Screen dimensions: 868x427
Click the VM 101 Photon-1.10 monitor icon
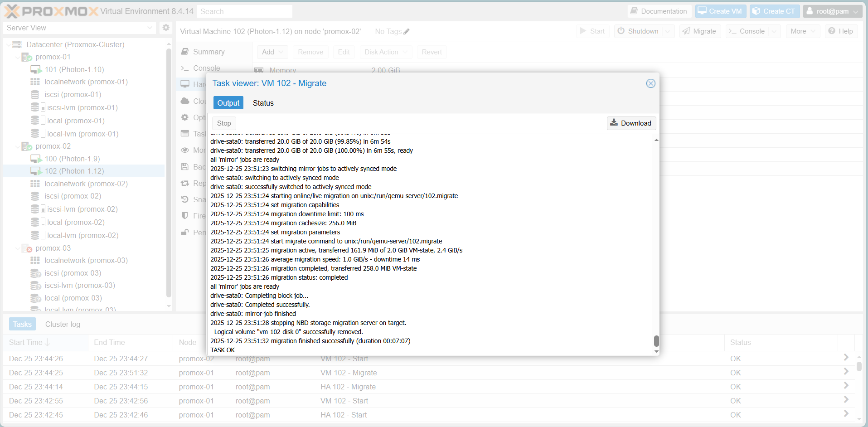click(x=36, y=69)
